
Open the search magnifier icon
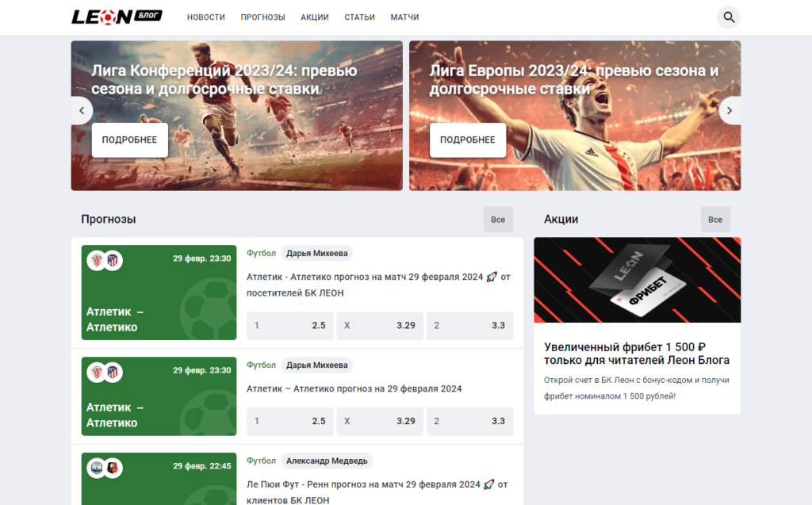729,17
